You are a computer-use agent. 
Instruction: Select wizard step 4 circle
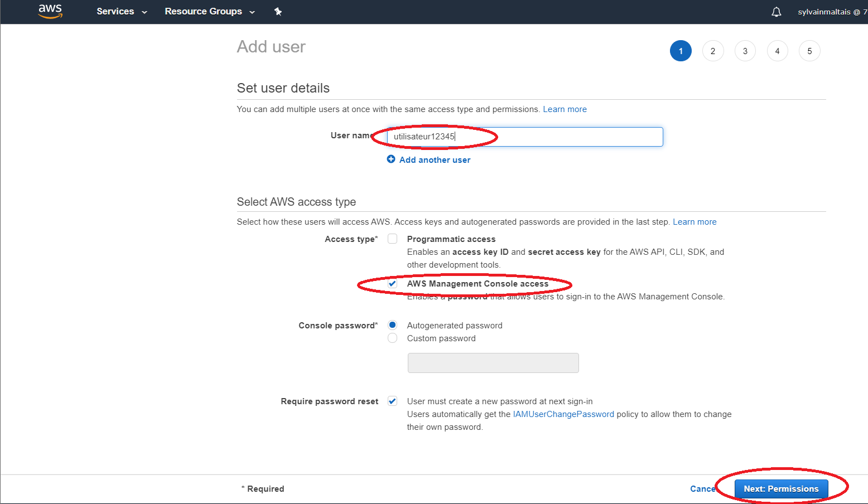click(x=777, y=51)
